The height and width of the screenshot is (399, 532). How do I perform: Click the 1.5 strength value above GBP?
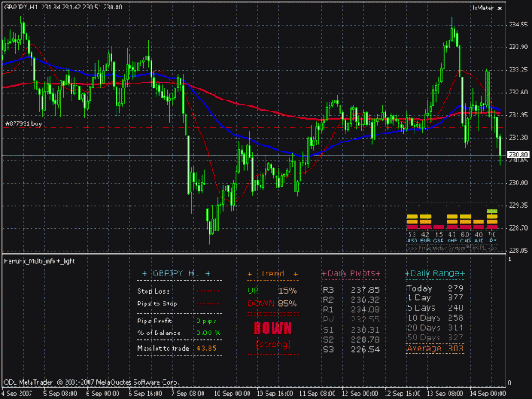[x=438, y=235]
